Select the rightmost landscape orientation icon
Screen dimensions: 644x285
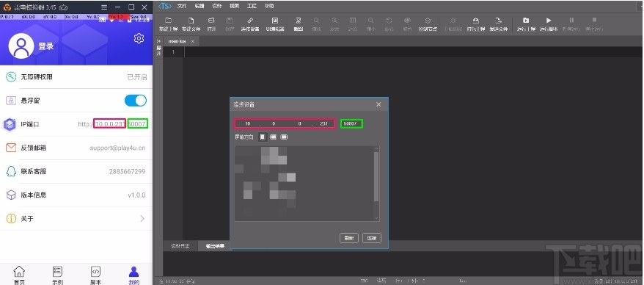283,137
